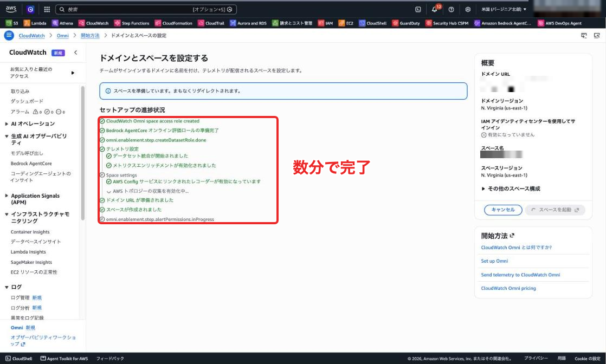Click the sidebar vertical scrollbar

click(x=82, y=153)
